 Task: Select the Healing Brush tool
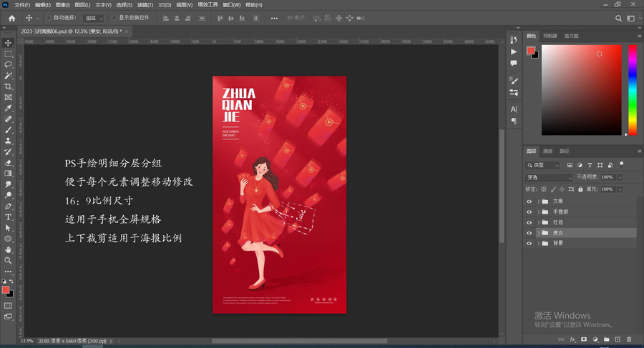tap(8, 119)
